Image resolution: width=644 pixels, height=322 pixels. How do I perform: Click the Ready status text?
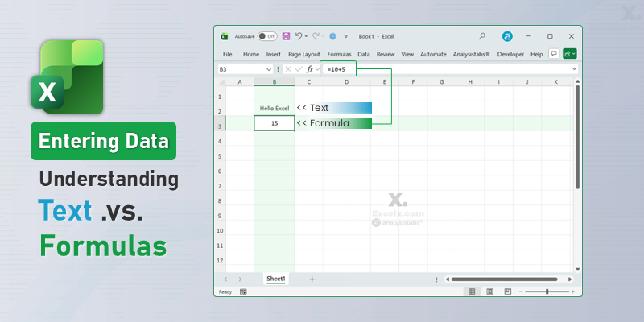pos(225,291)
